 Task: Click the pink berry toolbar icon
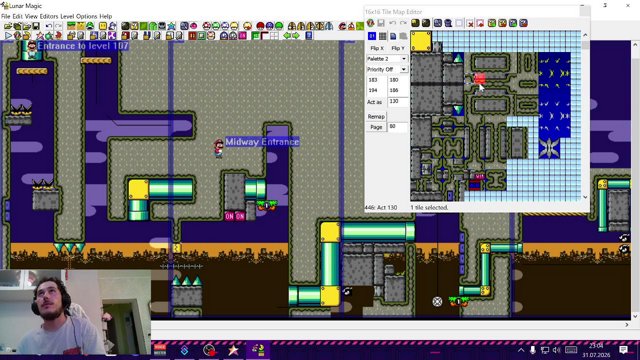point(193,26)
